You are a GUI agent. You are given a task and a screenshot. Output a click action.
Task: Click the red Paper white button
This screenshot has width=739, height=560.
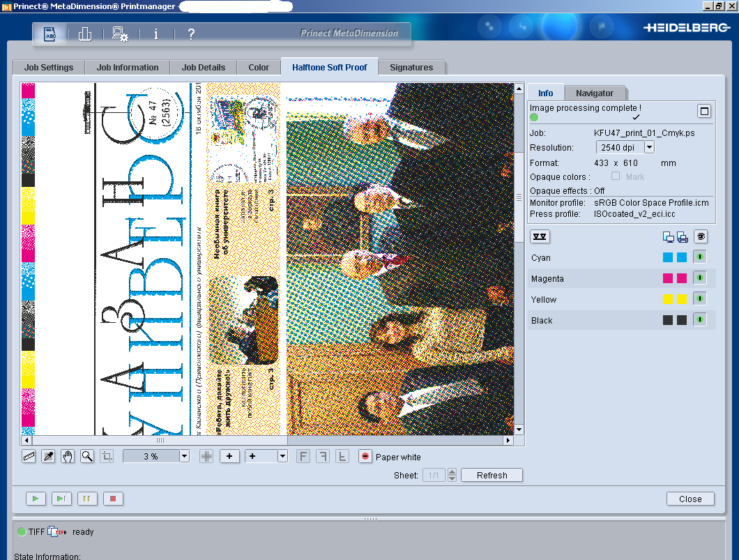click(x=365, y=456)
